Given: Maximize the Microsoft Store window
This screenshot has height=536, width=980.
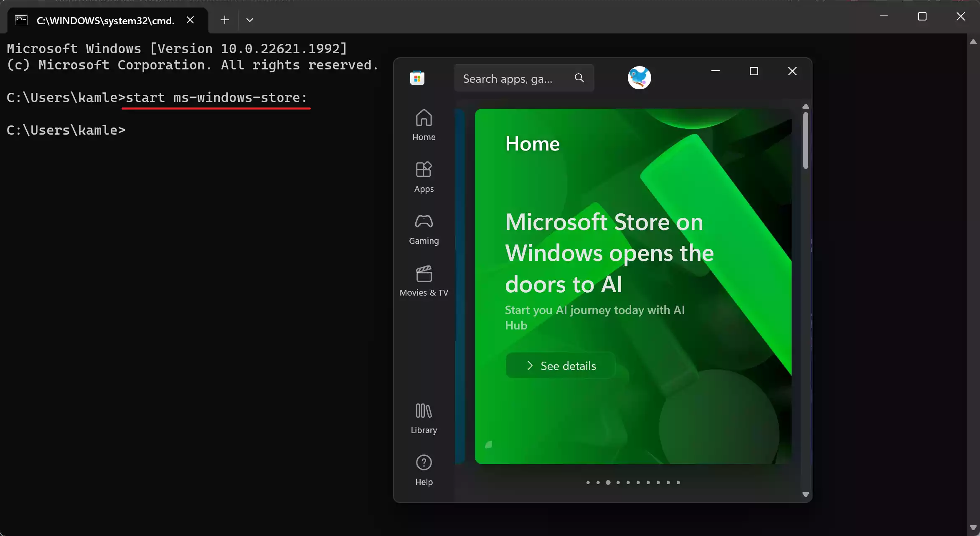Looking at the screenshot, I should (754, 71).
